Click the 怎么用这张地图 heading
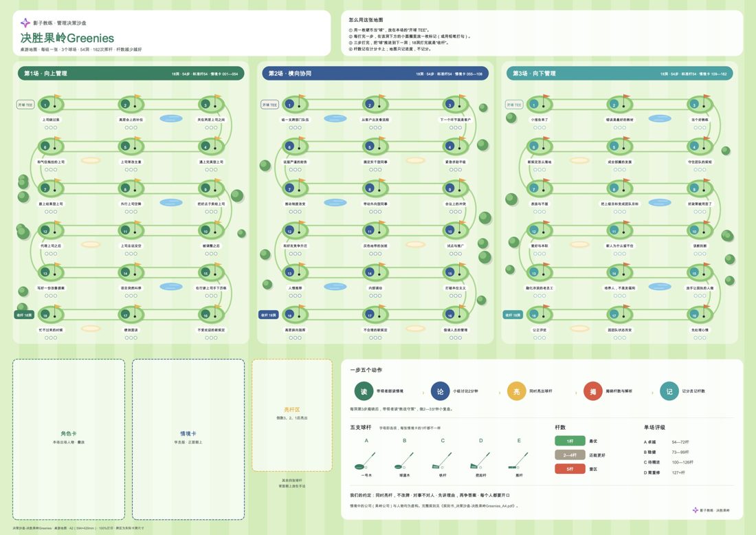This screenshot has height=535, width=756. point(366,20)
